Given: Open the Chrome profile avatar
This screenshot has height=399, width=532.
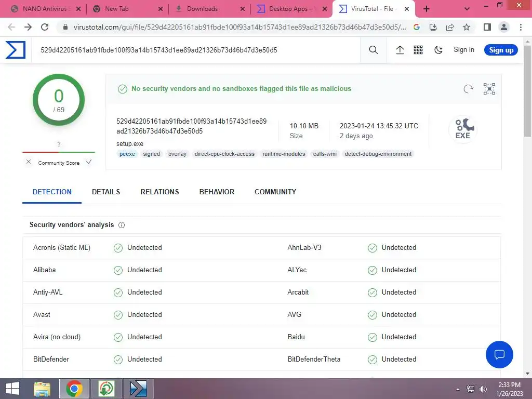Looking at the screenshot, I should point(504,27).
